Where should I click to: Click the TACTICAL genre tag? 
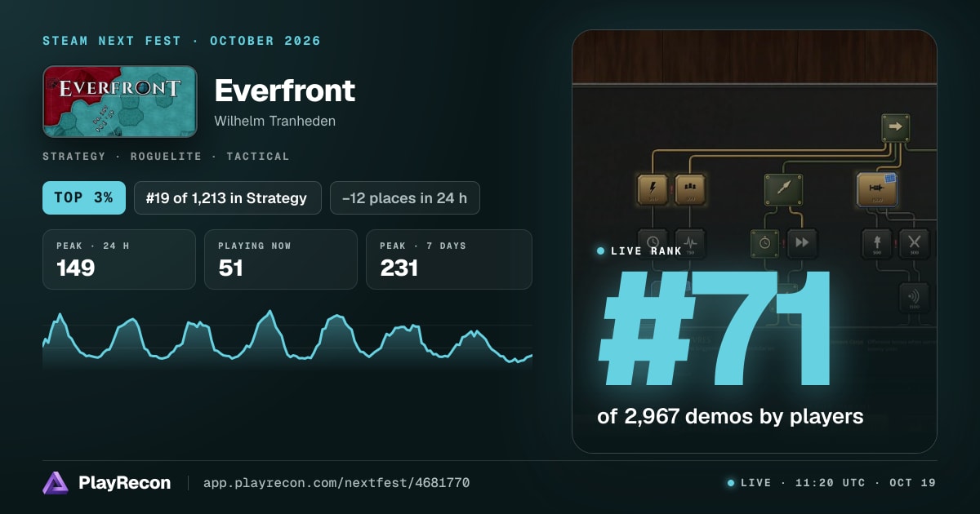tap(258, 156)
